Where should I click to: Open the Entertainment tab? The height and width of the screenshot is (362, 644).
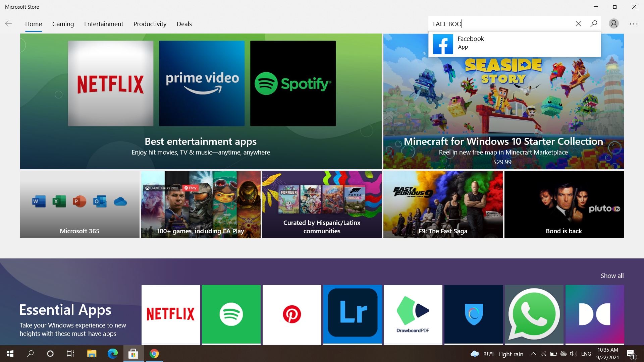click(104, 24)
